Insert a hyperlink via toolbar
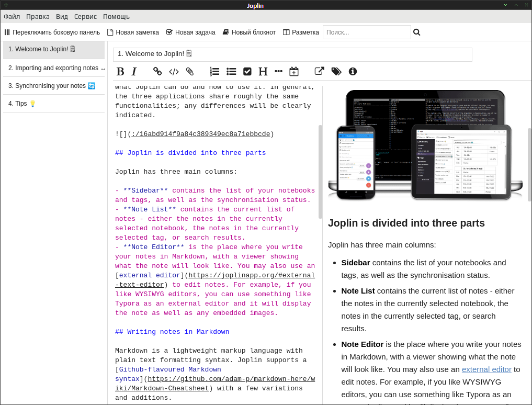 [157, 71]
